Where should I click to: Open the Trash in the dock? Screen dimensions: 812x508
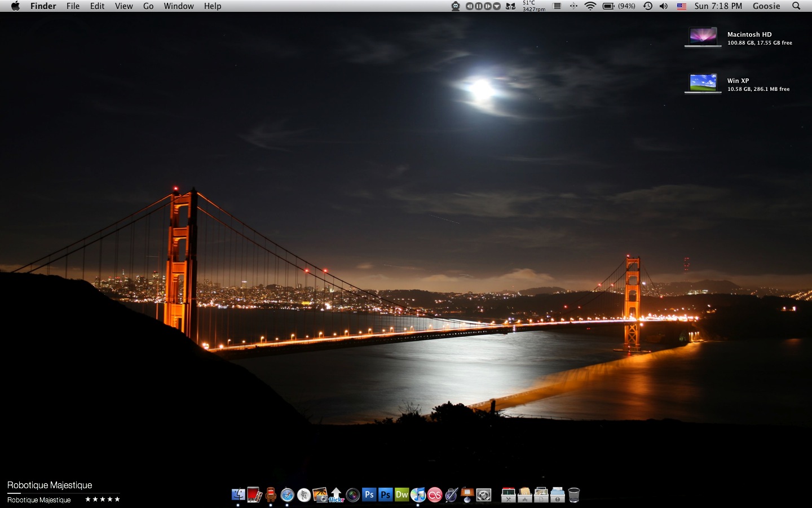(573, 495)
